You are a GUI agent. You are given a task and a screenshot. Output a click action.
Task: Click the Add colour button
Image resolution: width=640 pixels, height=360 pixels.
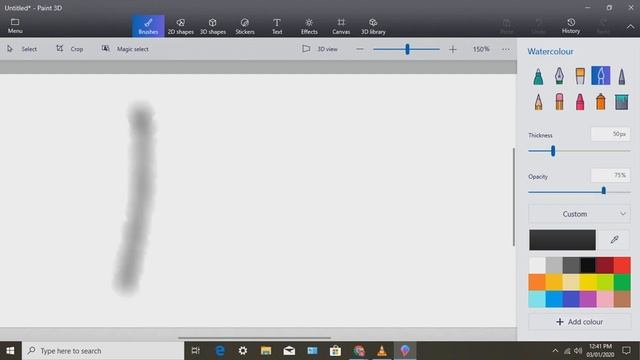579,322
